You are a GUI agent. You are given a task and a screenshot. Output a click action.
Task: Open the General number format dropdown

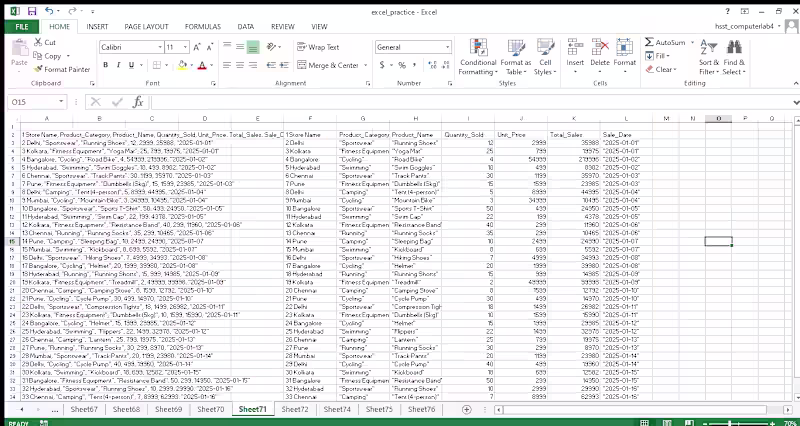pyautogui.click(x=447, y=47)
